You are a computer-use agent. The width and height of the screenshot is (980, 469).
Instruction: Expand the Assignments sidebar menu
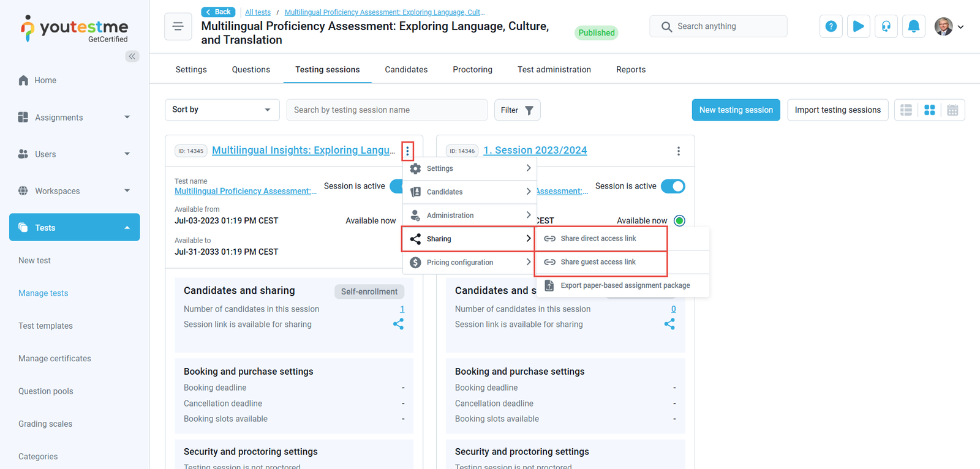[74, 118]
